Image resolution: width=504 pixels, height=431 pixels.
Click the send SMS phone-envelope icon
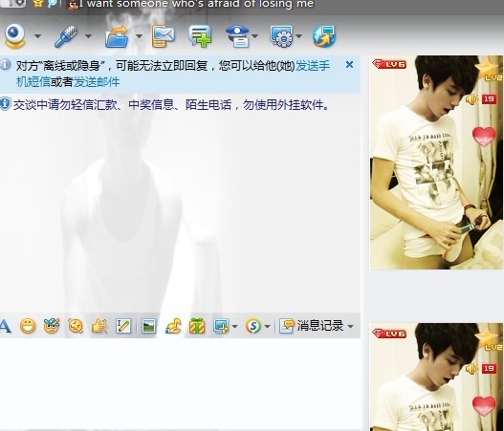(x=164, y=36)
